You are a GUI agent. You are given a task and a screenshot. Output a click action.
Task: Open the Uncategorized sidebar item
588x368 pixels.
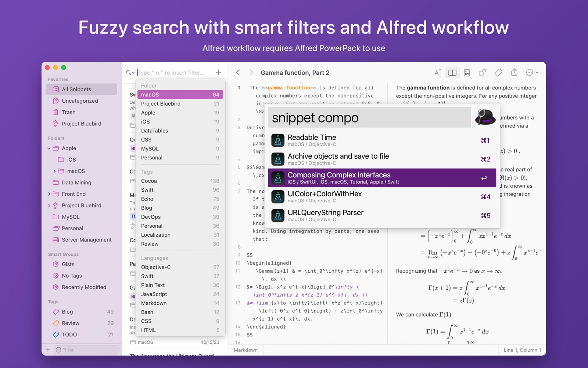tap(81, 100)
